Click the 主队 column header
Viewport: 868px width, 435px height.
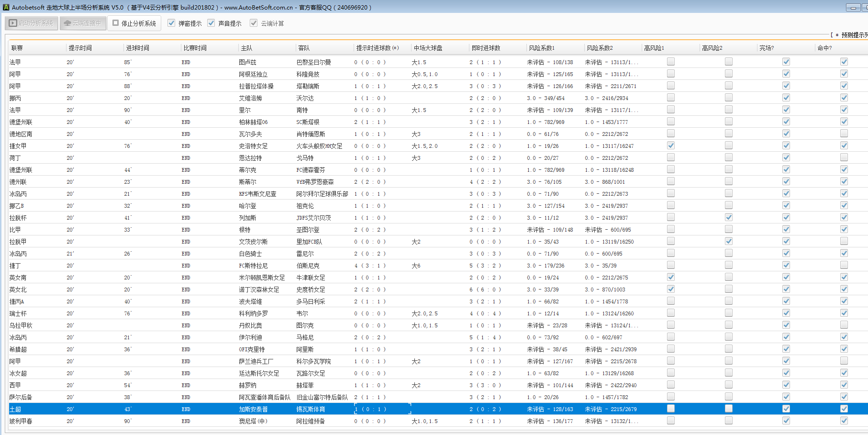(x=246, y=48)
